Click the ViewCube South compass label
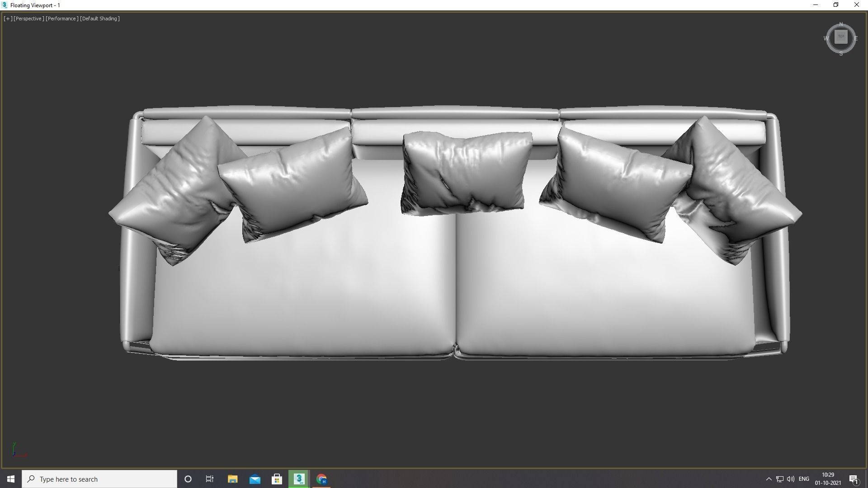 841,53
